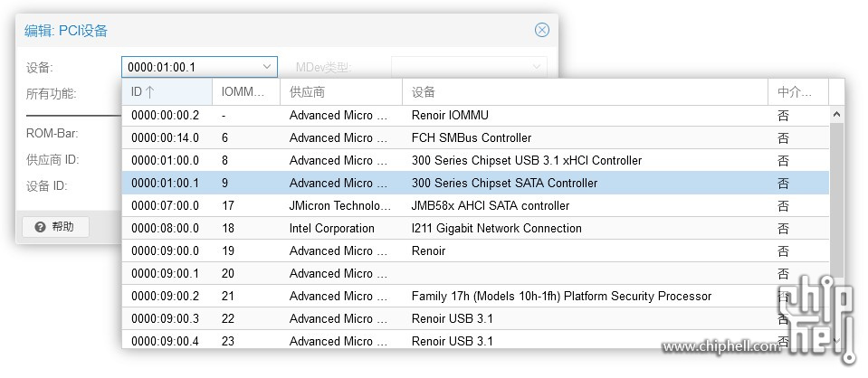Viewport: 868px width, 378px height.
Task: Click JMB58x AHCI SATA controller
Action: (491, 206)
